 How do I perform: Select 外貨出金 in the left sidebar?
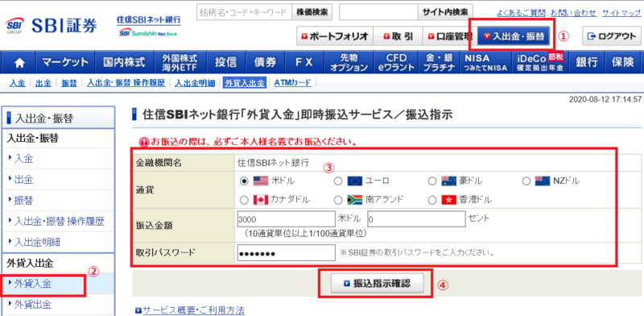[x=58, y=305]
